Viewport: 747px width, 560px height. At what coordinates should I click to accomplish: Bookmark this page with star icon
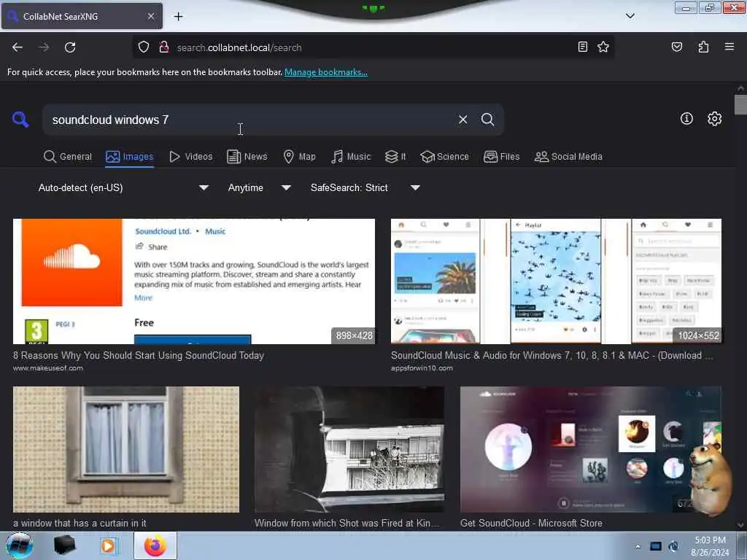click(603, 47)
